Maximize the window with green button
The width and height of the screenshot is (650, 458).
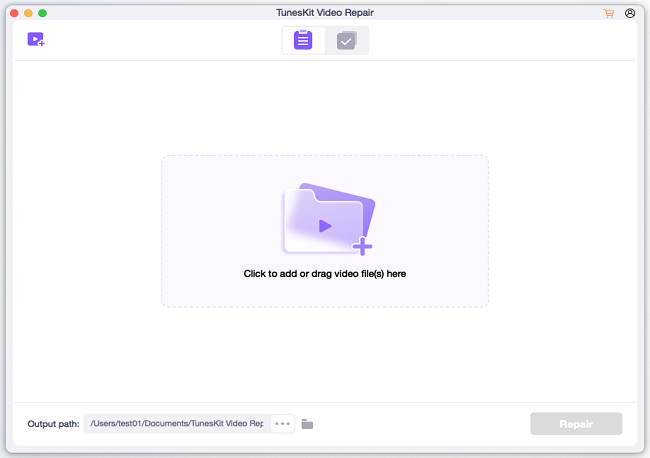(42, 13)
